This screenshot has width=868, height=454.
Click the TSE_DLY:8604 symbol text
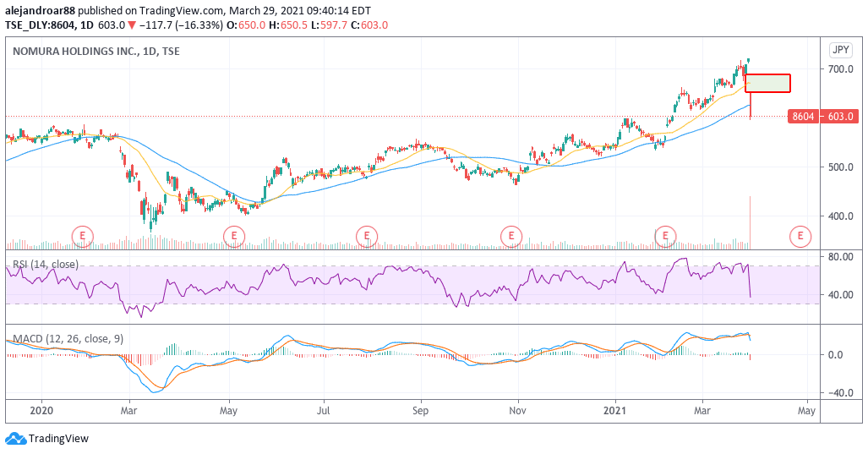[41, 25]
